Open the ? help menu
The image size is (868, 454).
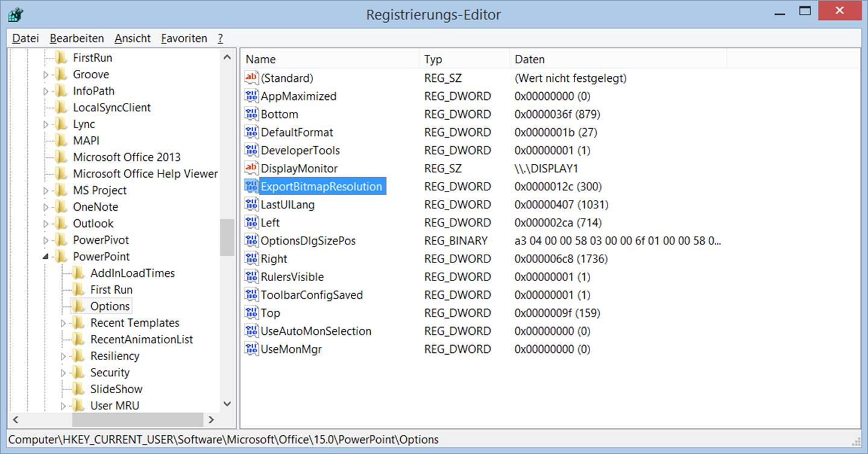tap(221, 38)
